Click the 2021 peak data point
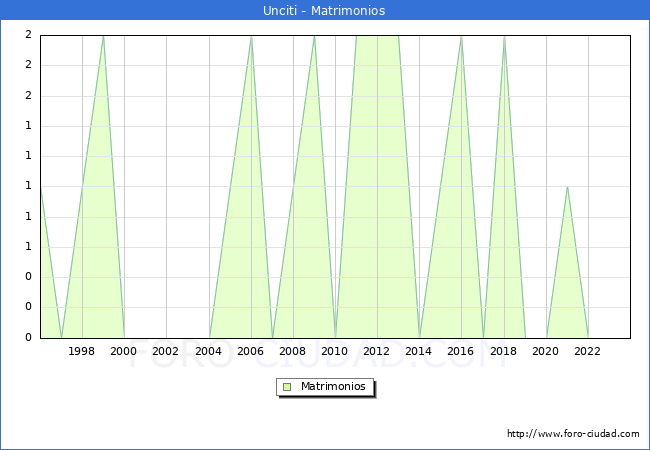This screenshot has width=650, height=450. 567,187
